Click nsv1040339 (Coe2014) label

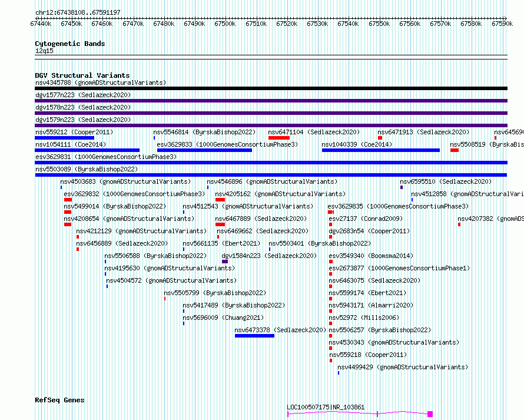357,144
